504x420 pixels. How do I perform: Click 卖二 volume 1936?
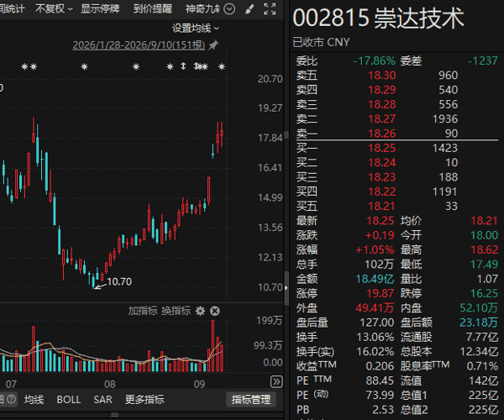(445, 119)
